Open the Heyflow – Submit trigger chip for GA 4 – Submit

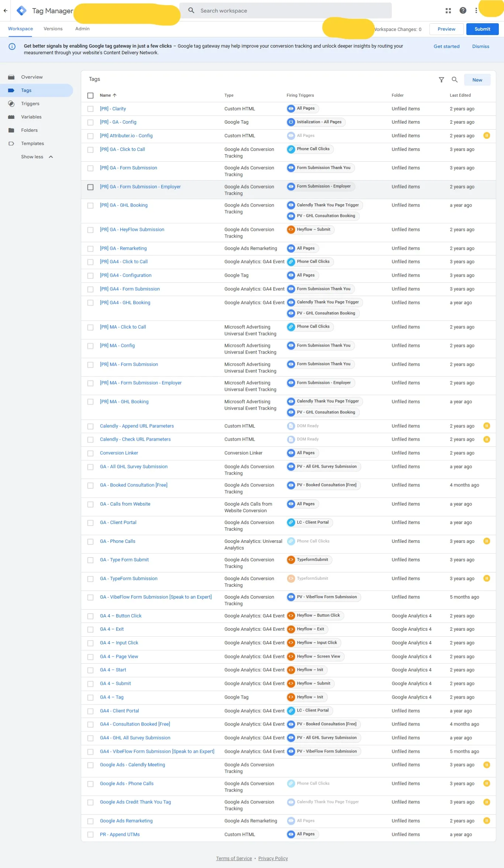pyautogui.click(x=311, y=683)
